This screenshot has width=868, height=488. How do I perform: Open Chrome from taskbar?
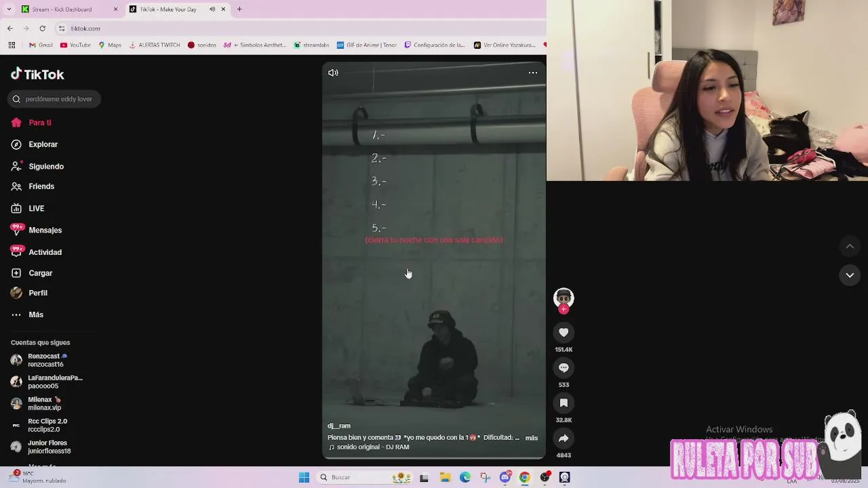(x=525, y=477)
